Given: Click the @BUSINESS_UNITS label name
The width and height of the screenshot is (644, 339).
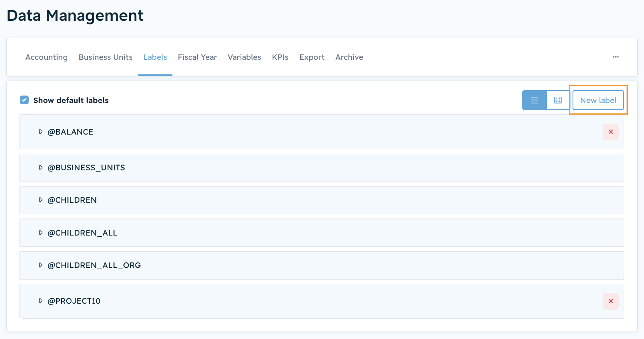Looking at the screenshot, I should point(86,167).
